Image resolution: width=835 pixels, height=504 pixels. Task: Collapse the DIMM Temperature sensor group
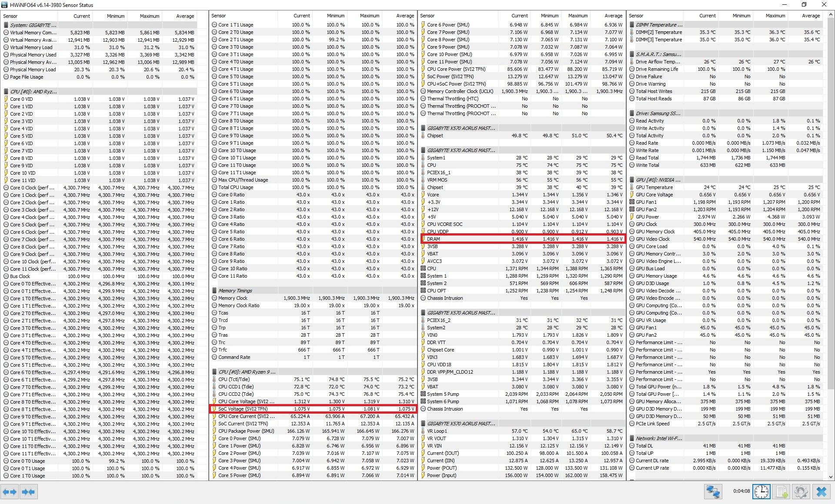(x=659, y=25)
